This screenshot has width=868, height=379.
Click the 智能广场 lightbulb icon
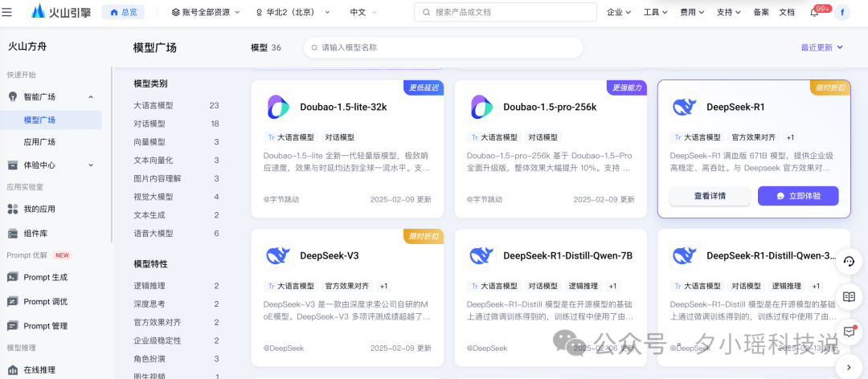(x=13, y=96)
